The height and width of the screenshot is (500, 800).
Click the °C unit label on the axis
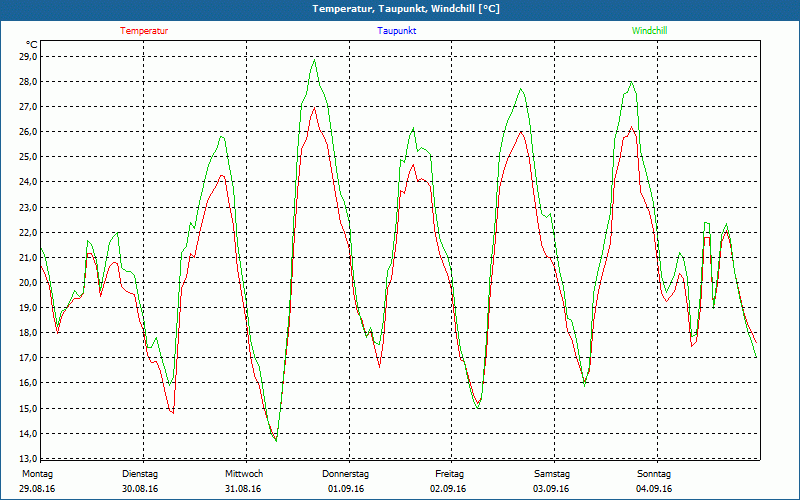tap(32, 45)
